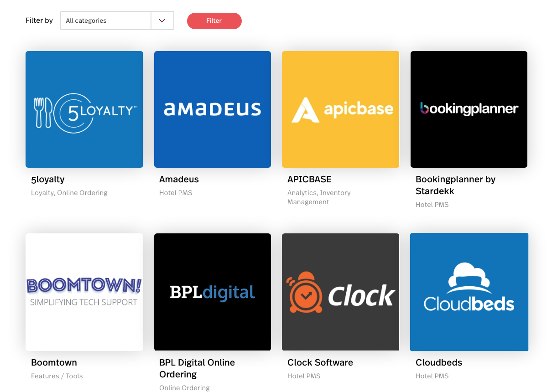This screenshot has width=552, height=392.
Task: Open the Amadeus logo tile
Action: click(x=213, y=109)
